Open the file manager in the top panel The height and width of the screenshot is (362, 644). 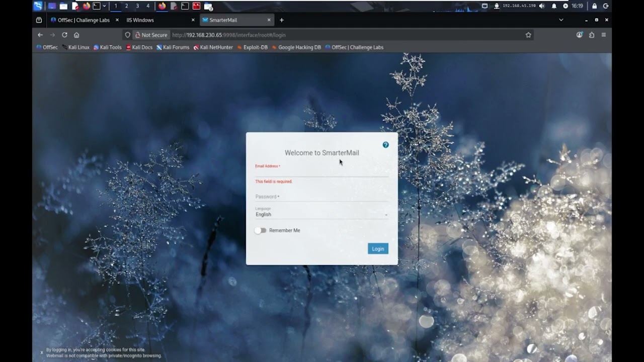tap(63, 6)
